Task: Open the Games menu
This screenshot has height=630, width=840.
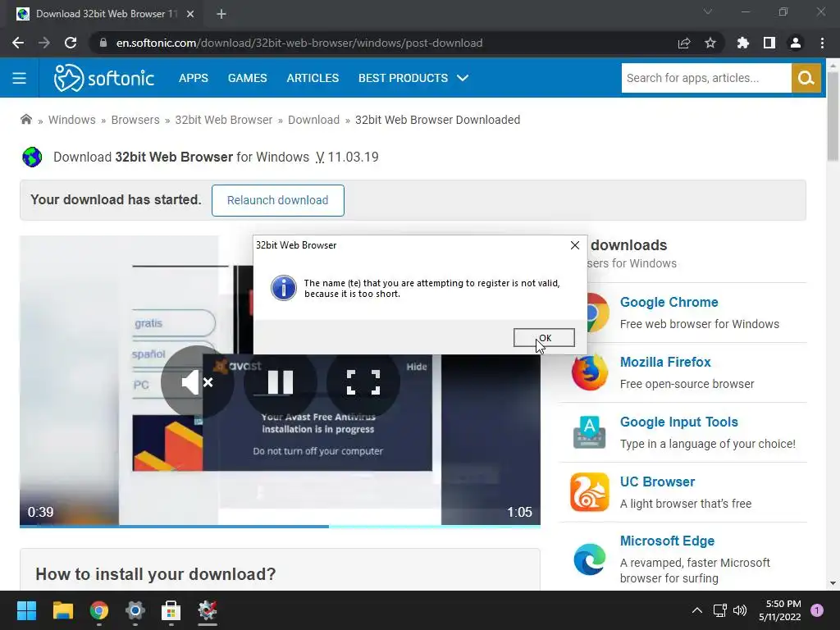Action: (x=248, y=78)
